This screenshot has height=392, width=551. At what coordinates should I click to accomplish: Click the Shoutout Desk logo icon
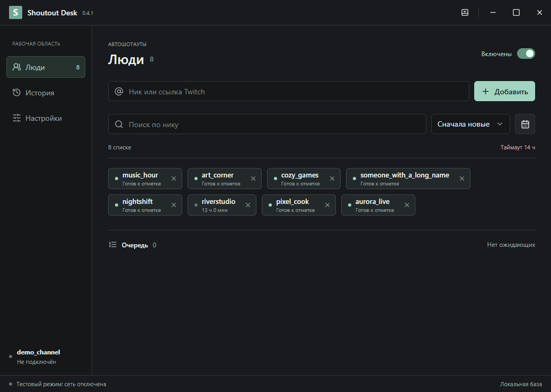[x=15, y=13]
